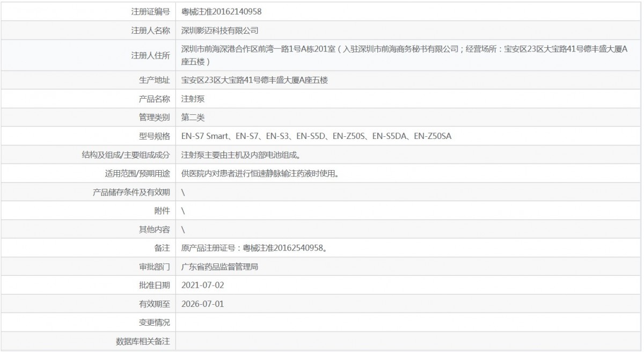This screenshot has height=352, width=644.
Task: Select the 注册人名称 label
Action: click(x=151, y=30)
